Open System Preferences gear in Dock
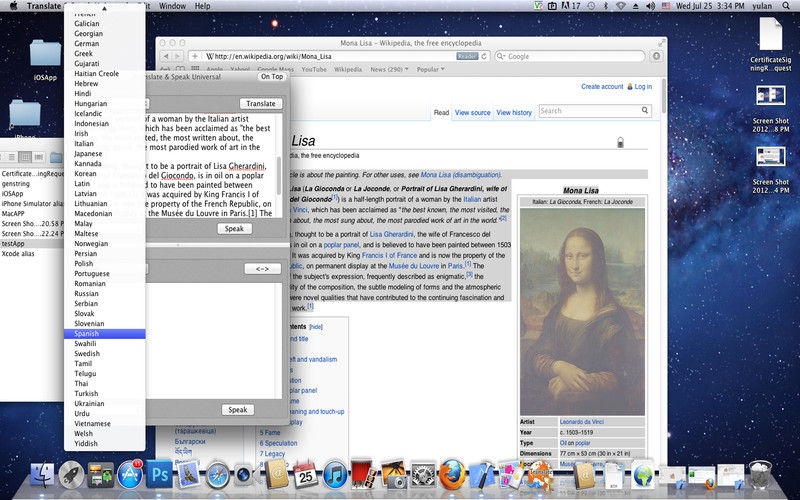 click(423, 475)
